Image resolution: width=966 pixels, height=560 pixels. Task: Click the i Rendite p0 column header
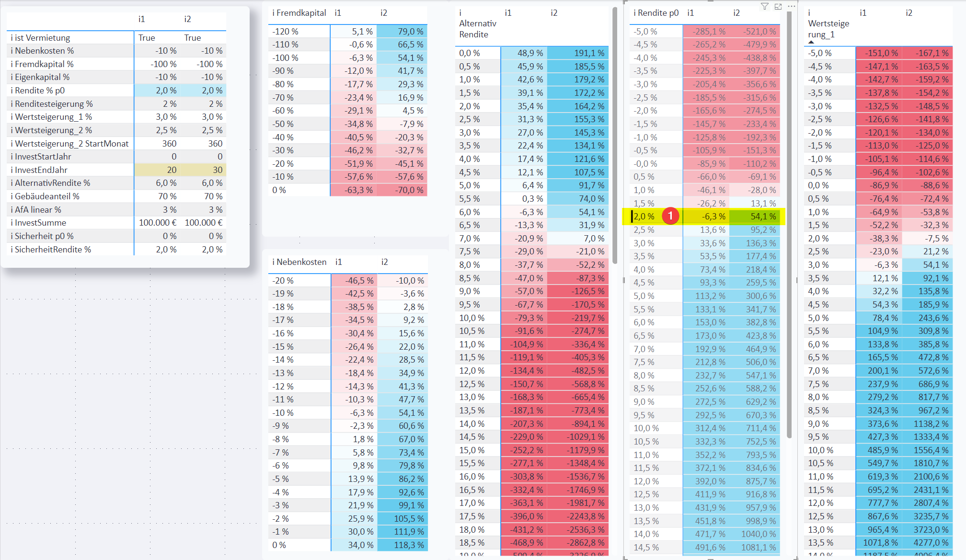click(655, 13)
